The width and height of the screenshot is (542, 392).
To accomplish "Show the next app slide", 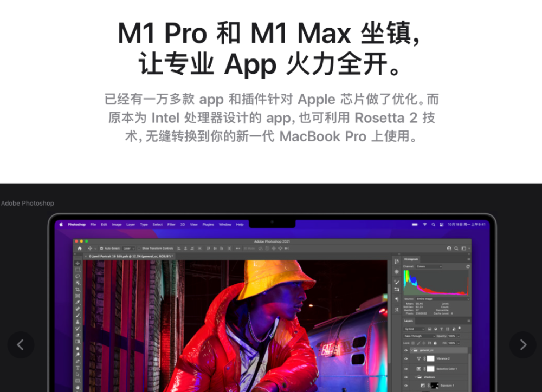I will (x=523, y=345).
